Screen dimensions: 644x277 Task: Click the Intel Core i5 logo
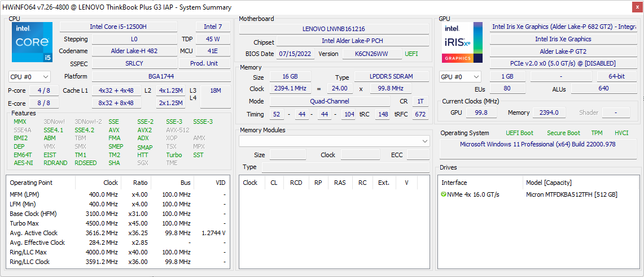[x=32, y=42]
